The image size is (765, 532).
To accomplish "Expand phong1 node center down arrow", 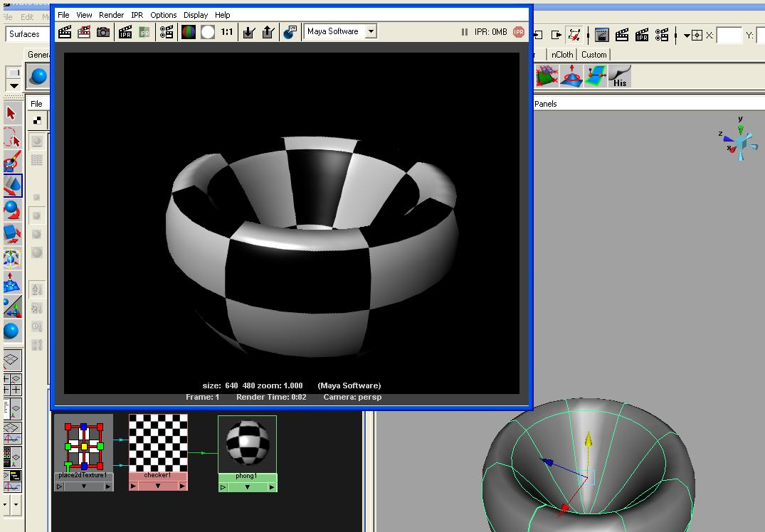I will [248, 487].
